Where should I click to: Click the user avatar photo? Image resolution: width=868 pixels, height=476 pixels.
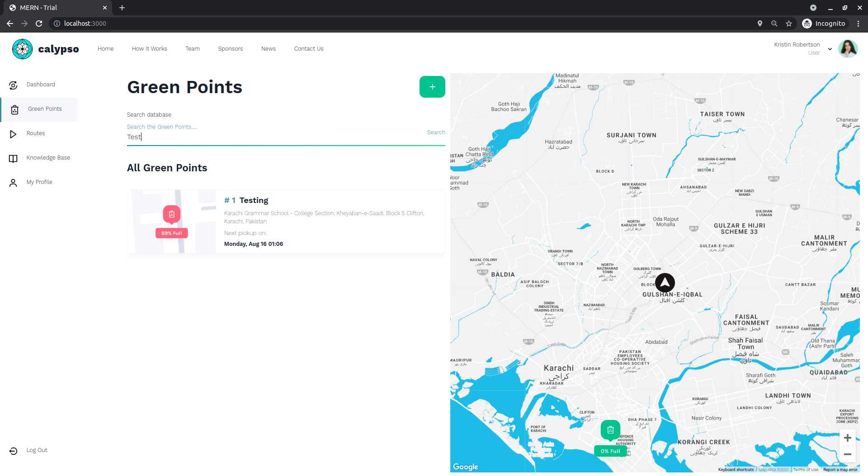click(848, 49)
